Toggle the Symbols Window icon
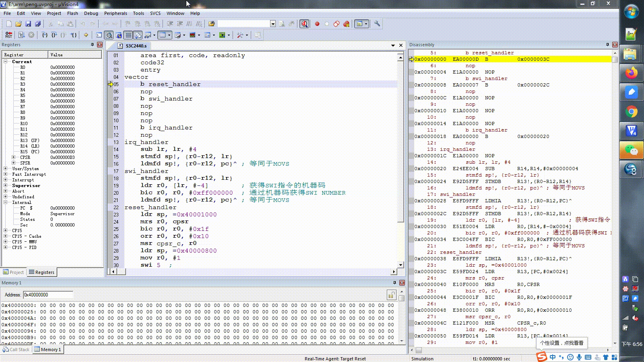644x362 pixels. point(119,35)
